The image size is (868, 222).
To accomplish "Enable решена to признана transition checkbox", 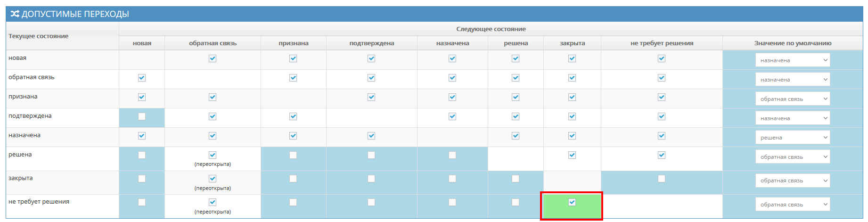I will (x=293, y=155).
